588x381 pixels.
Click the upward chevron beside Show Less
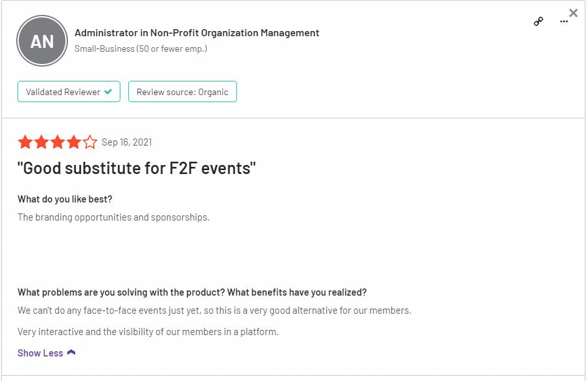[x=71, y=353]
